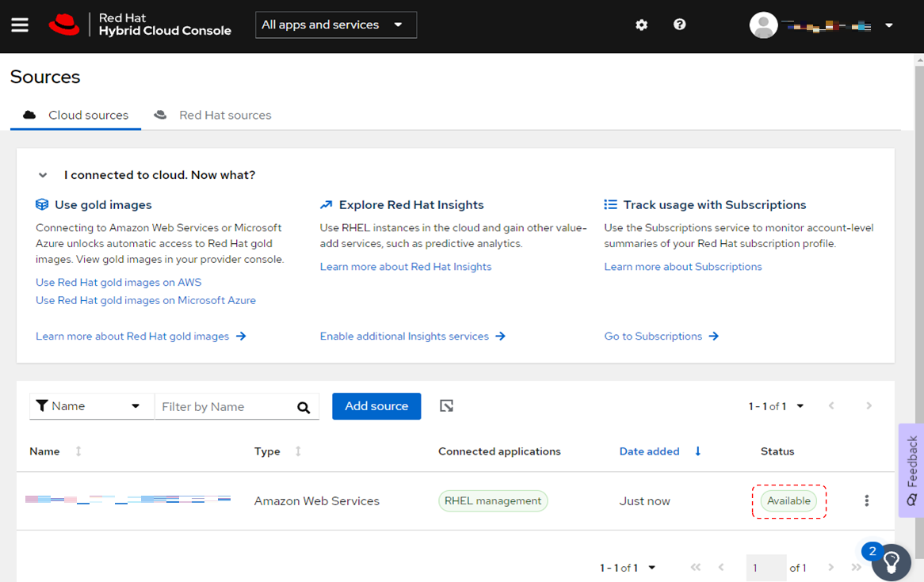Click the user avatar icon
Image resolution: width=924 pixels, height=582 pixels.
[763, 25]
